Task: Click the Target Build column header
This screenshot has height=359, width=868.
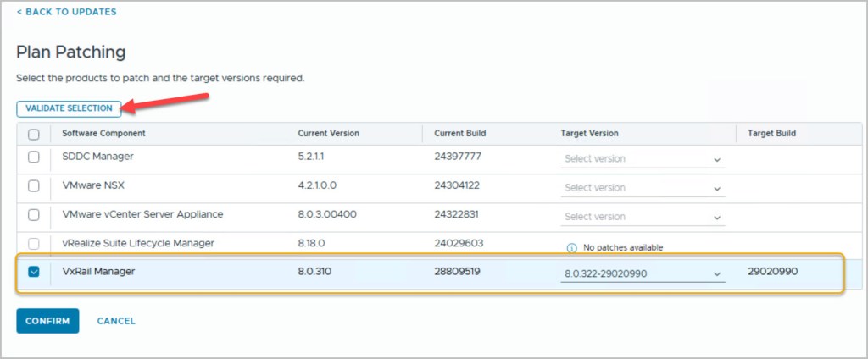Action: coord(771,134)
